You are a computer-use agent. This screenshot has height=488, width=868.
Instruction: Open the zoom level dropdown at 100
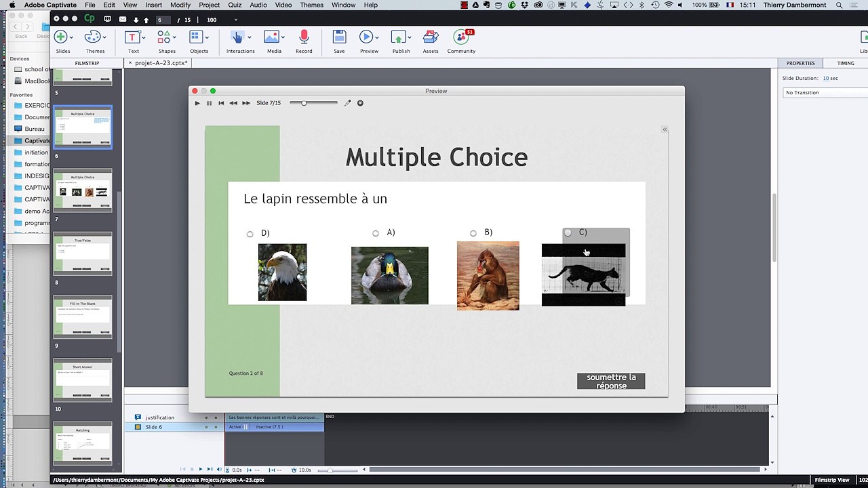coord(236,20)
